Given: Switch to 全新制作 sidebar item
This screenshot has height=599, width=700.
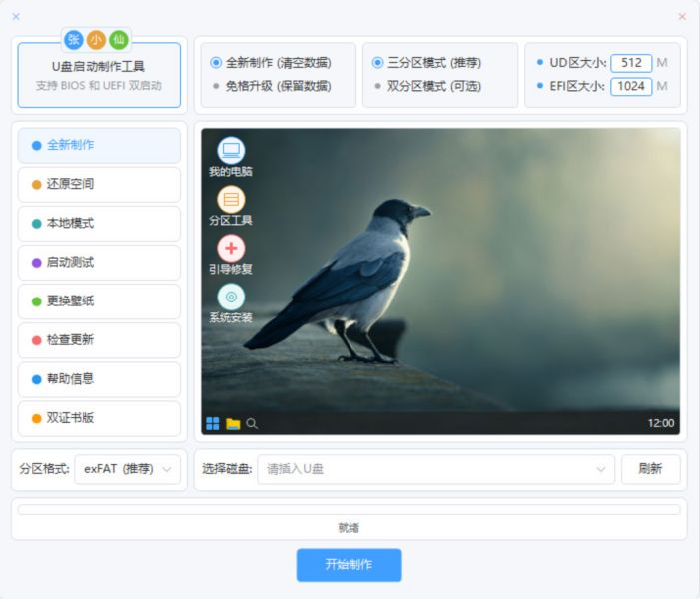Looking at the screenshot, I should (x=99, y=145).
